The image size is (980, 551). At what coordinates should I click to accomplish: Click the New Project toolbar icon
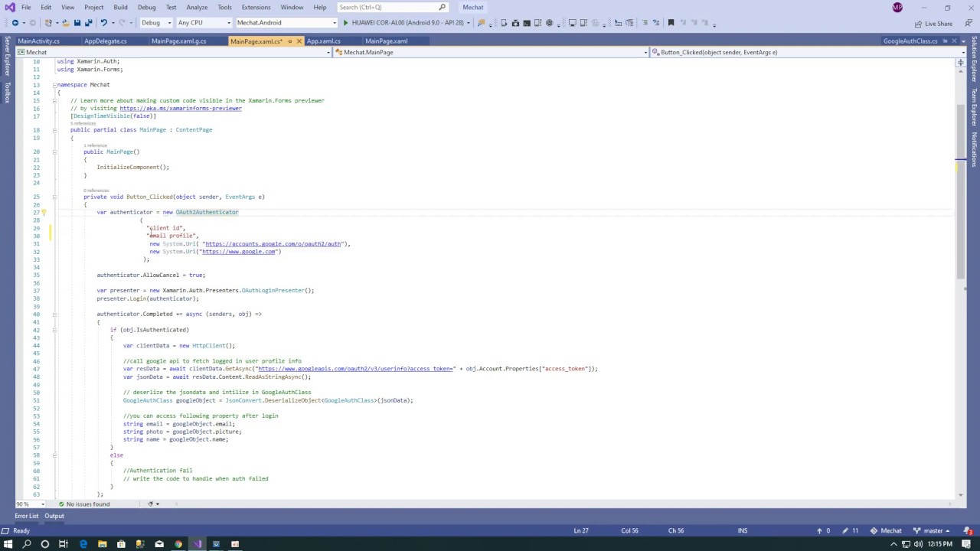48,23
